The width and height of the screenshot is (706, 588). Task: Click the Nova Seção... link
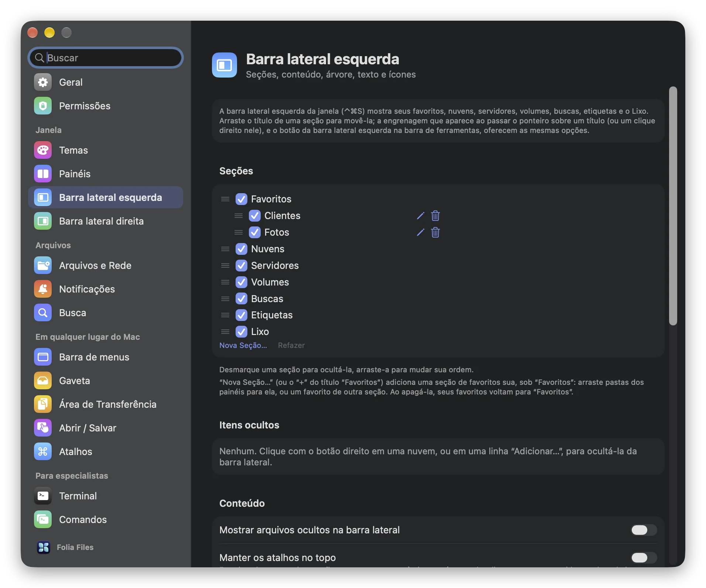[243, 345]
